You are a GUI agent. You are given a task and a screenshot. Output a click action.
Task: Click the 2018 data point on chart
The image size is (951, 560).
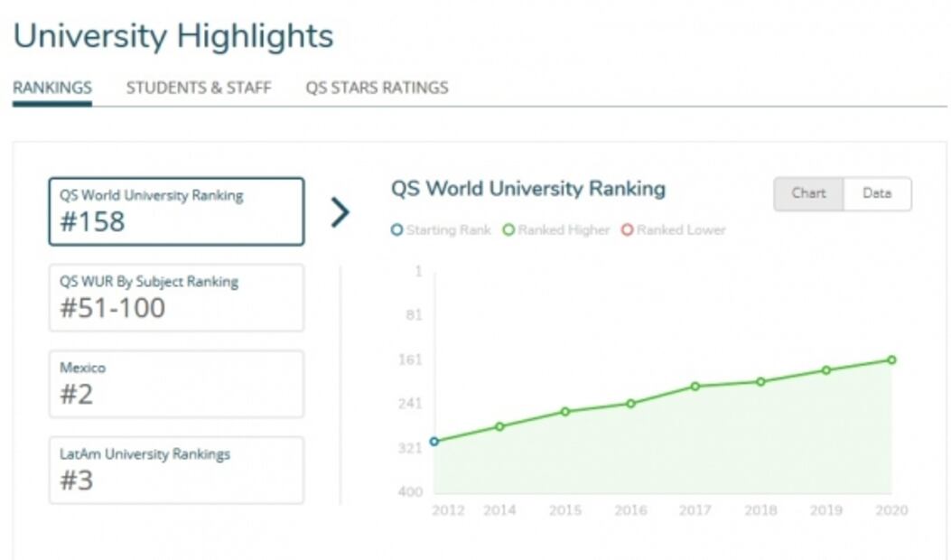pos(760,381)
